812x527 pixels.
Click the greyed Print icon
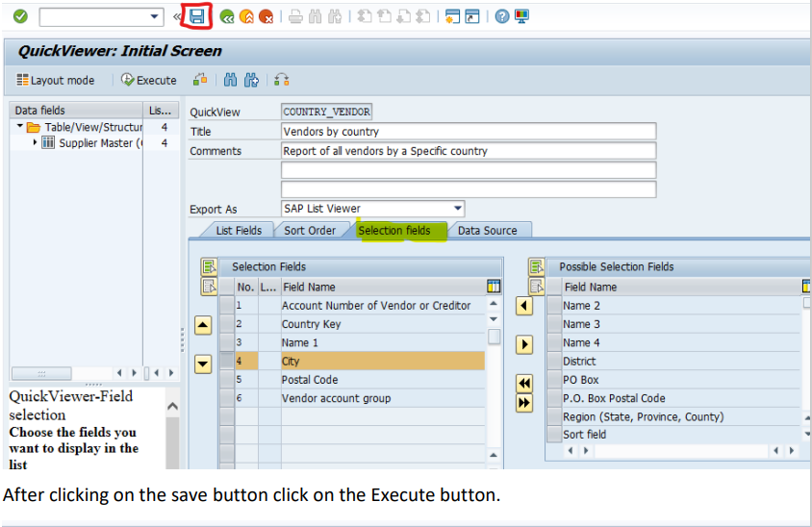coord(295,17)
